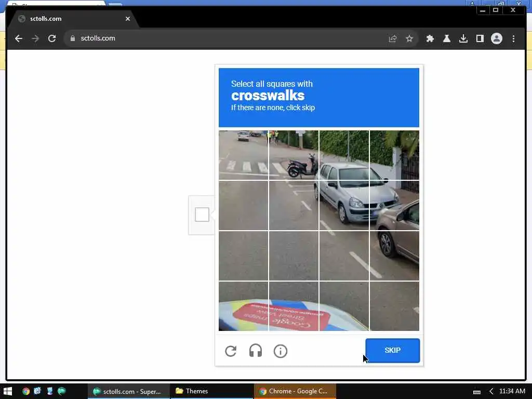This screenshot has width=532, height=399.
Task: Launch Chrome from the taskbar pinned icon
Action: click(x=26, y=391)
